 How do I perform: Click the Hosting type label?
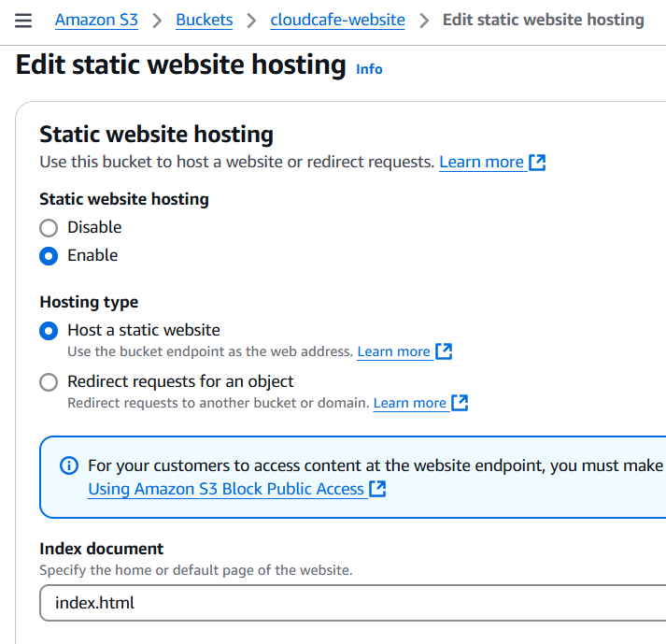coord(89,302)
